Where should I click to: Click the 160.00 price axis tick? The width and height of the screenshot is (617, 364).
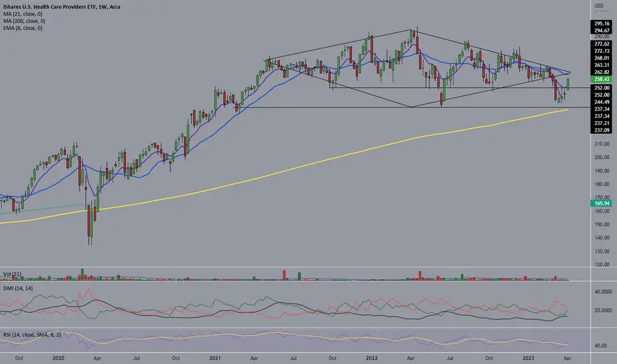coord(602,211)
